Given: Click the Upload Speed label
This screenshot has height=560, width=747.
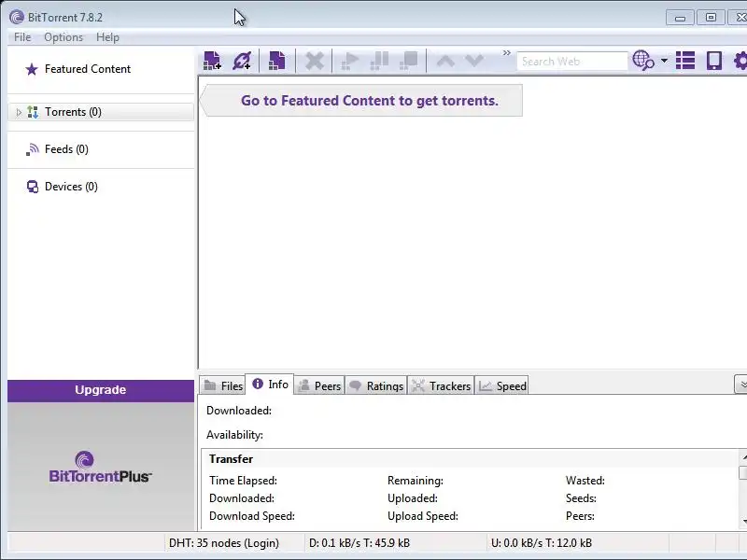Looking at the screenshot, I should pyautogui.click(x=423, y=516).
